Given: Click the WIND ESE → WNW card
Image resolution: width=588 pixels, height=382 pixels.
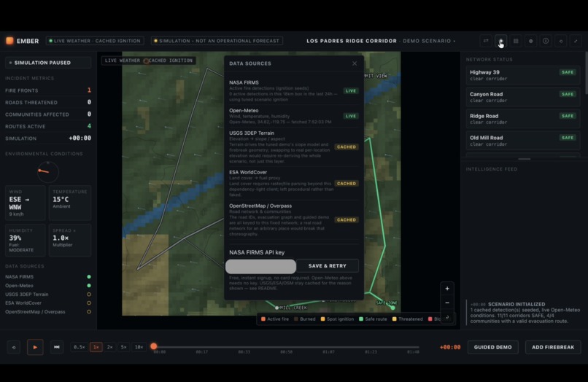Looking at the screenshot, I should click(25, 203).
